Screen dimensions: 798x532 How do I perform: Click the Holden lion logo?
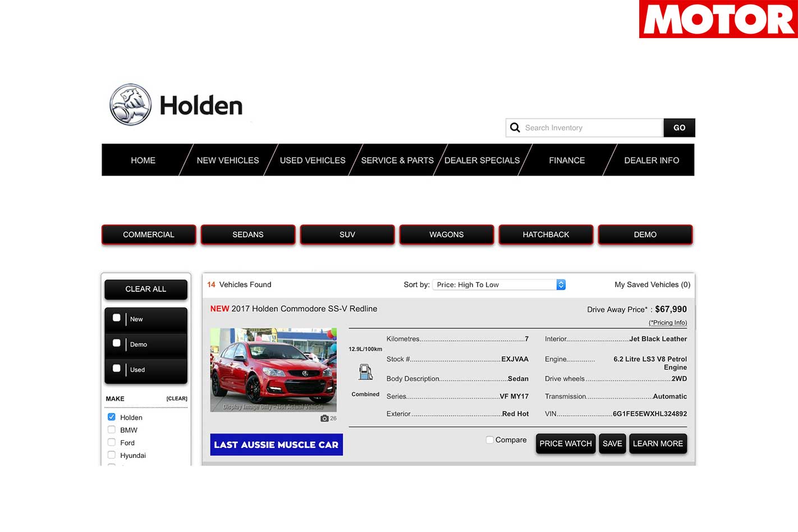pyautogui.click(x=130, y=105)
